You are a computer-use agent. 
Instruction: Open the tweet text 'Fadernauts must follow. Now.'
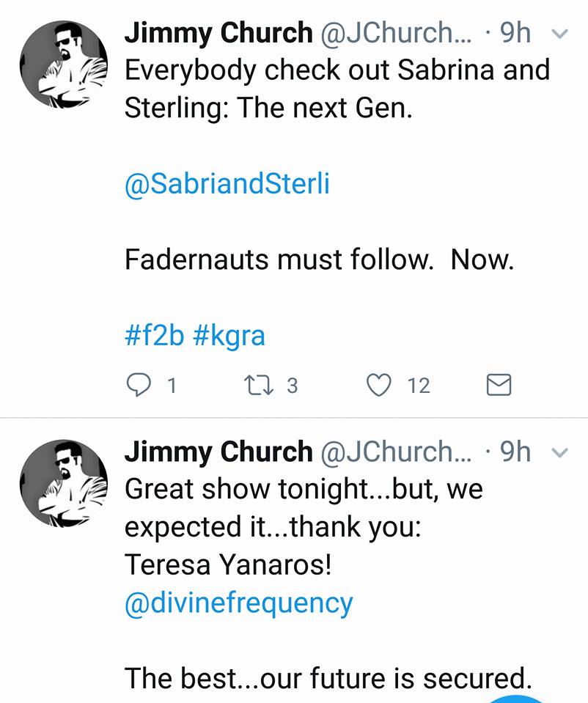click(319, 260)
